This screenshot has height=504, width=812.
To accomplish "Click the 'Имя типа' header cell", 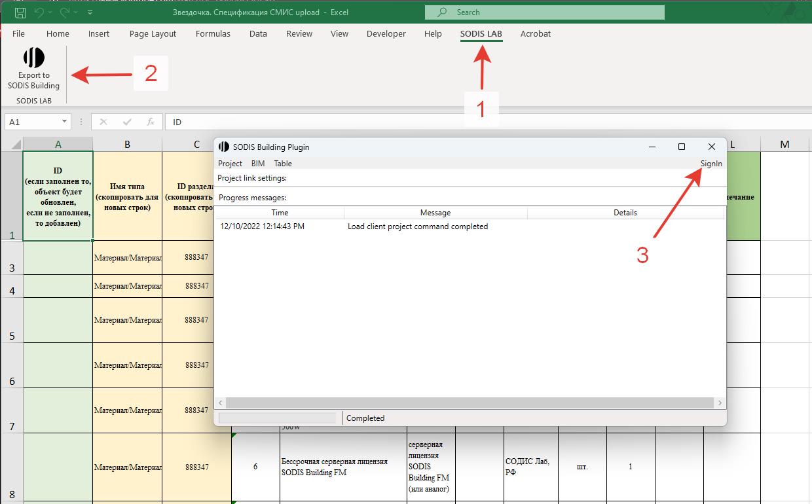I will (x=127, y=196).
